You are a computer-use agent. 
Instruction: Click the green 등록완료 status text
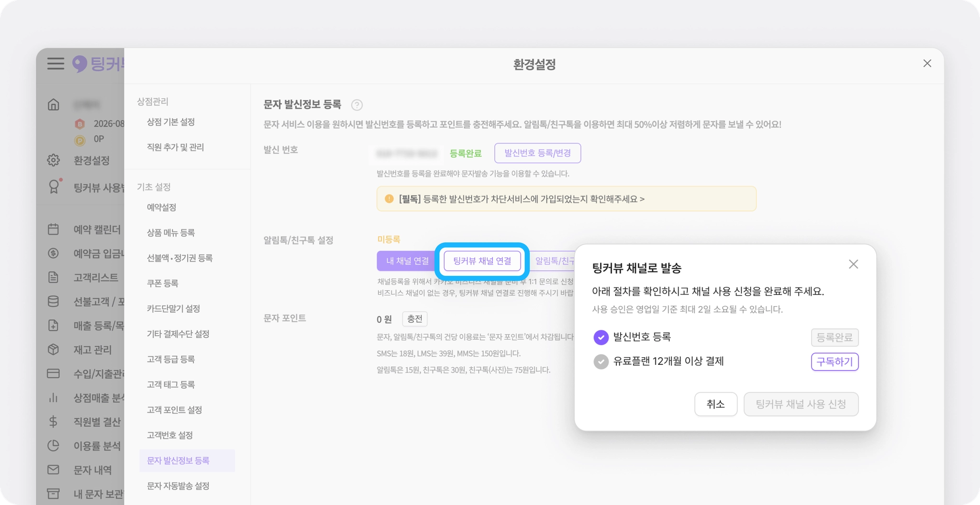466,154
